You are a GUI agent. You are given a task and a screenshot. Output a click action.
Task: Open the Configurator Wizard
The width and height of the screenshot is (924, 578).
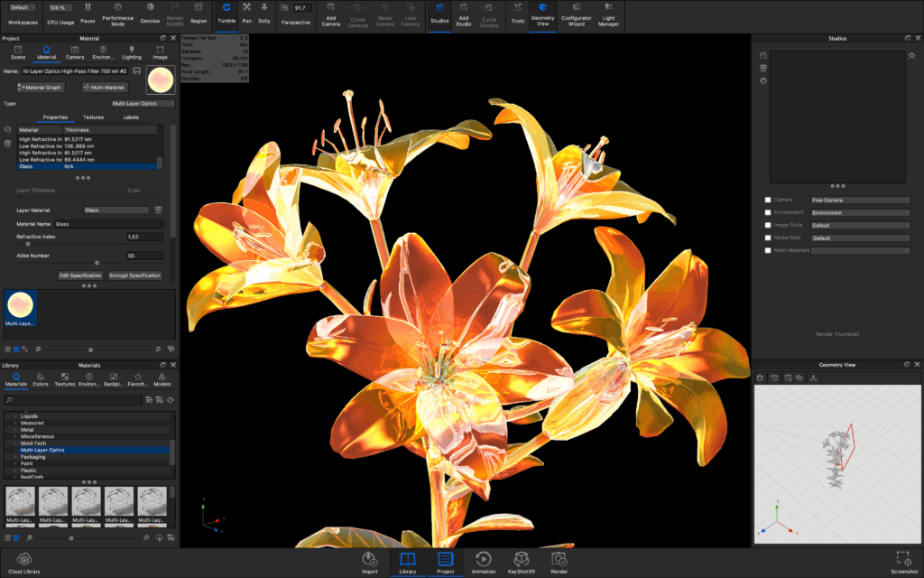(577, 13)
